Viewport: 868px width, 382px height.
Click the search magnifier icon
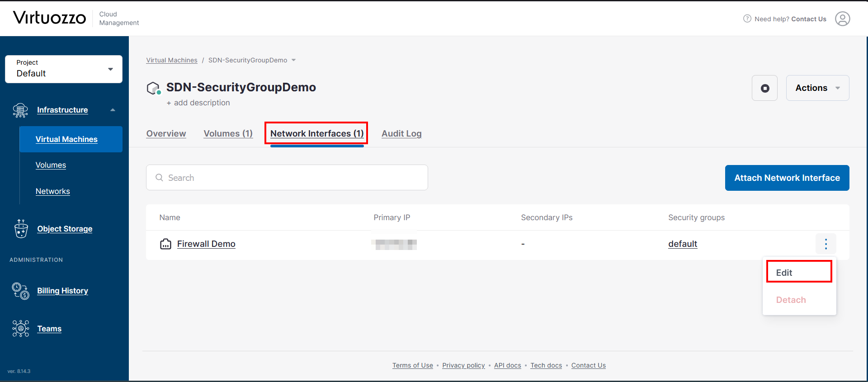[159, 178]
